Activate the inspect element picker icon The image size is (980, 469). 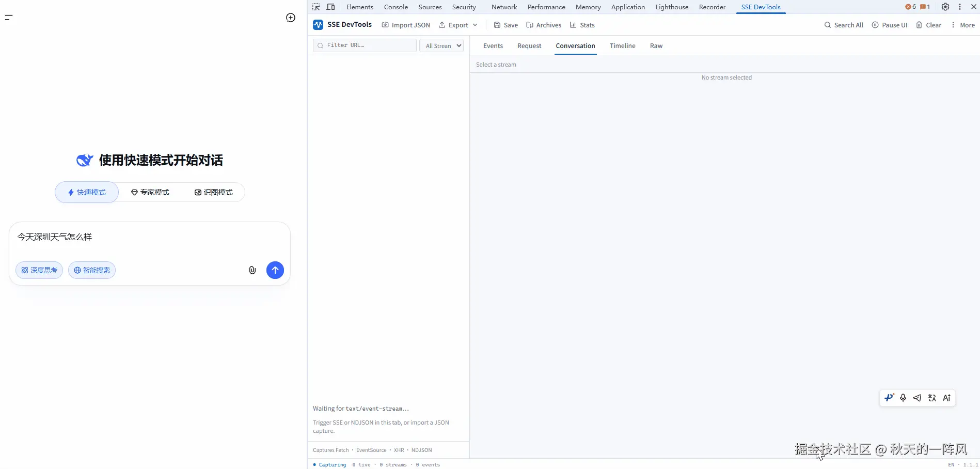(316, 7)
